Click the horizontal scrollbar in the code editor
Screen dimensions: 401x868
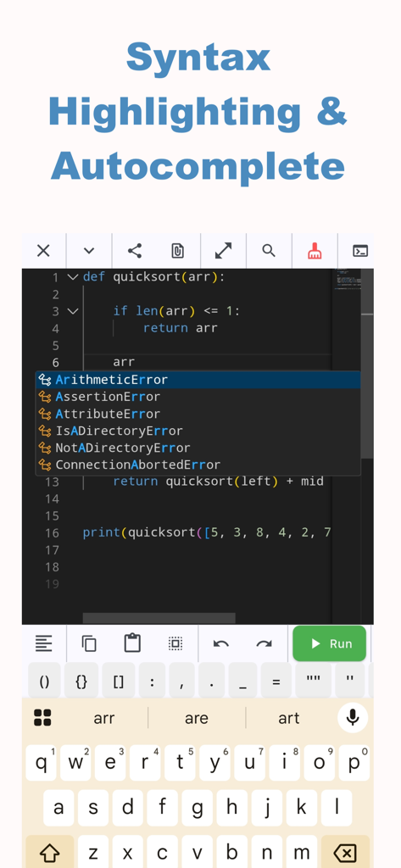click(159, 618)
